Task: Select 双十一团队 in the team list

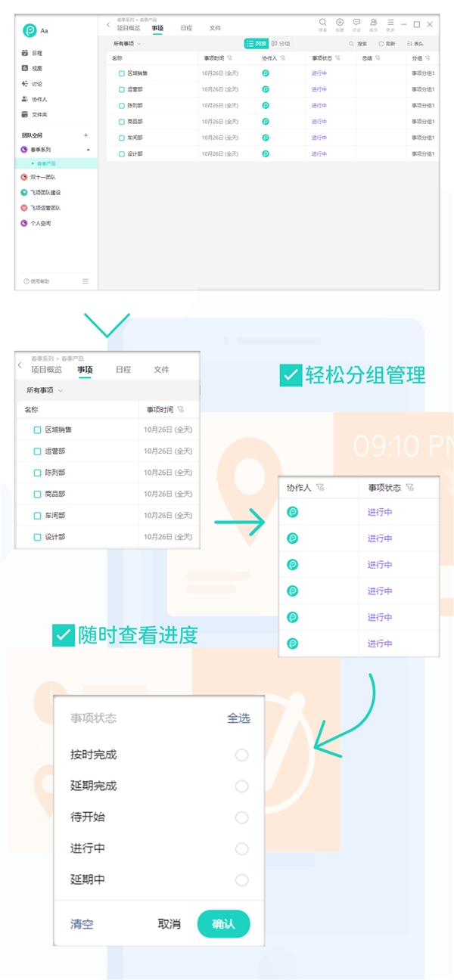Action: tap(44, 177)
